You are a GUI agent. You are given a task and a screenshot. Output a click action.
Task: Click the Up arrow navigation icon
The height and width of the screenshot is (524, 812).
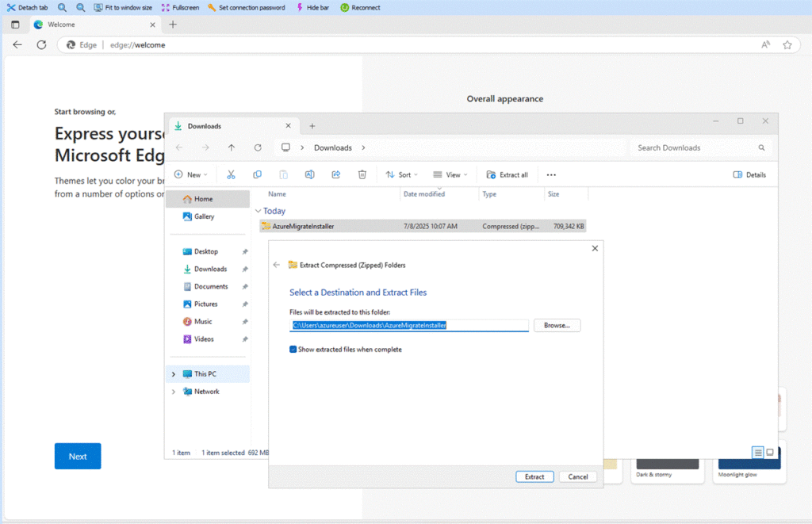pyautogui.click(x=232, y=147)
